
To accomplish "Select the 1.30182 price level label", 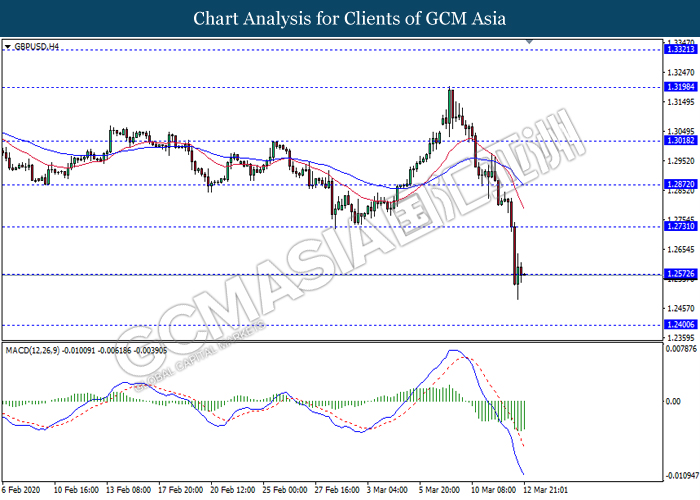I will pyautogui.click(x=681, y=141).
